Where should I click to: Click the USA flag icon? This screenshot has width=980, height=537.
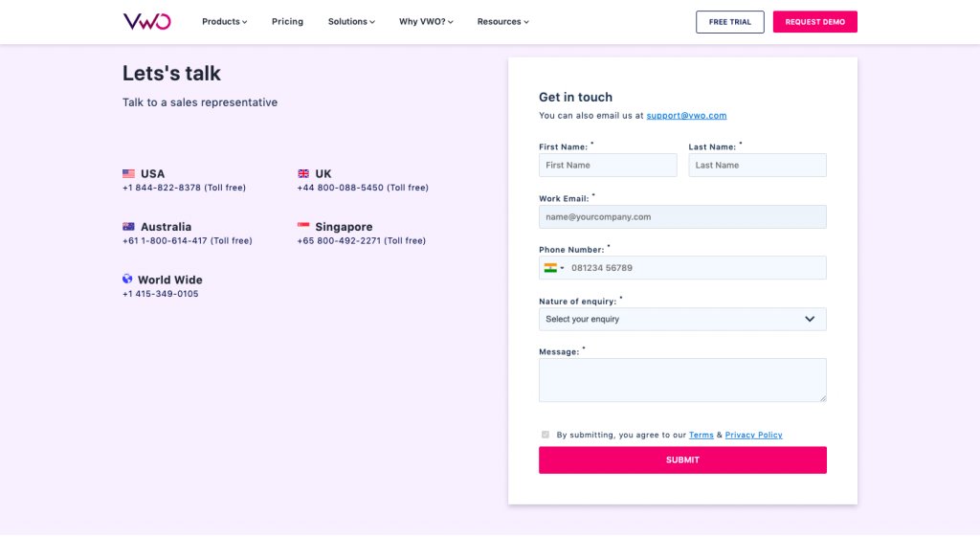point(128,174)
